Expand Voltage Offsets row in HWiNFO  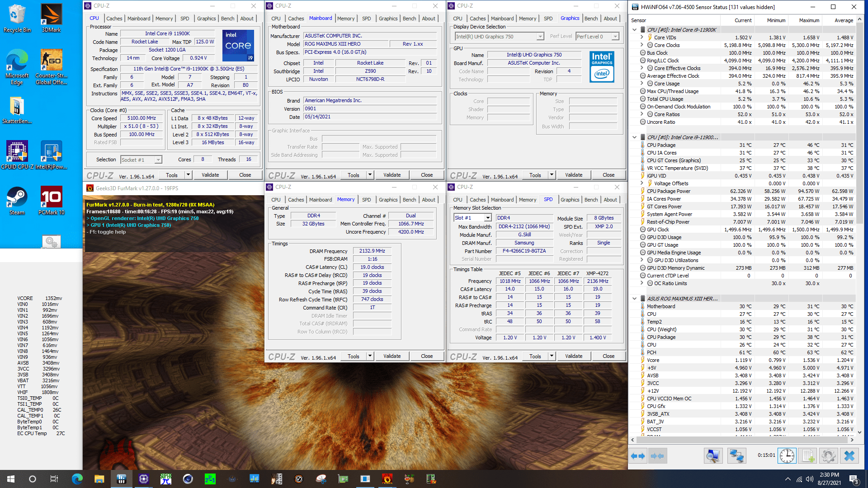pos(642,183)
